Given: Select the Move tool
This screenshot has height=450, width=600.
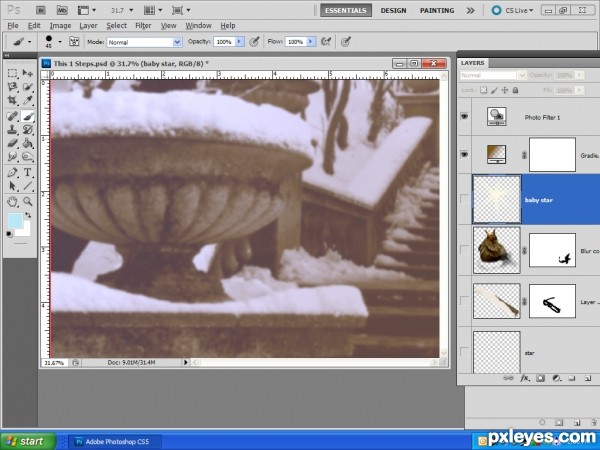Looking at the screenshot, I should (28, 73).
